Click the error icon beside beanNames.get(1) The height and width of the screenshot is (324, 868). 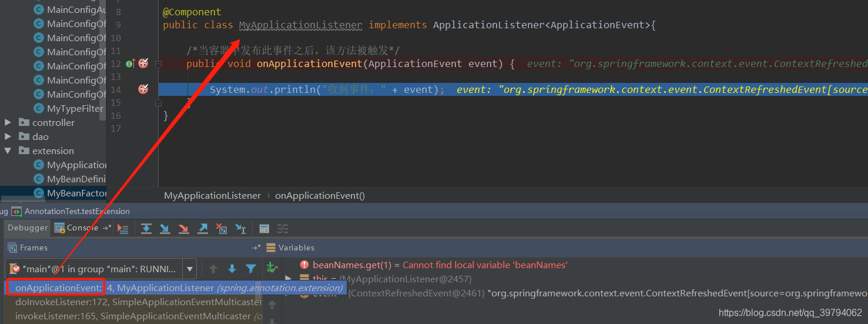point(304,265)
